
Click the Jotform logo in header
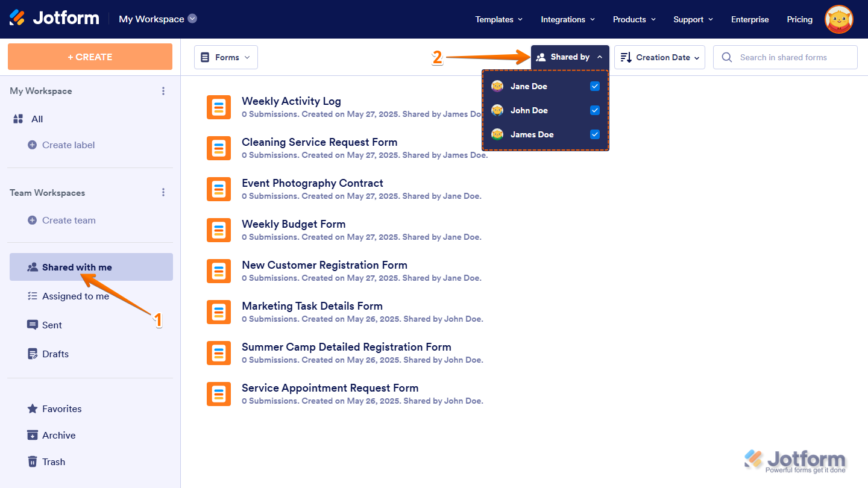coord(54,18)
